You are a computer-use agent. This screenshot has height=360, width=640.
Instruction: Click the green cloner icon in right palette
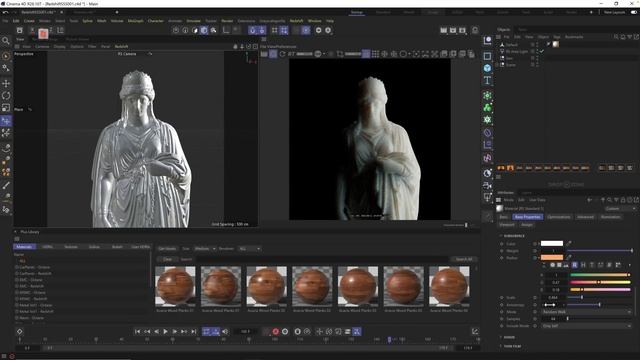[487, 108]
